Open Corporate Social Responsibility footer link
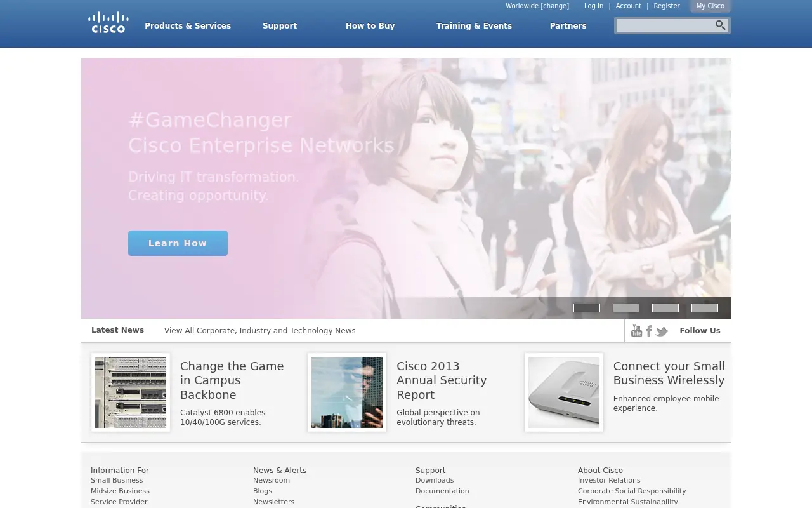 pyautogui.click(x=632, y=491)
